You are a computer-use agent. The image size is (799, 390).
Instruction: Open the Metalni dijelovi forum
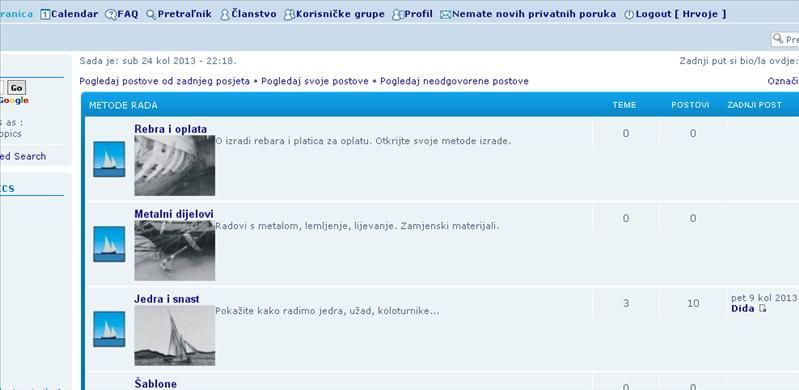click(x=174, y=214)
